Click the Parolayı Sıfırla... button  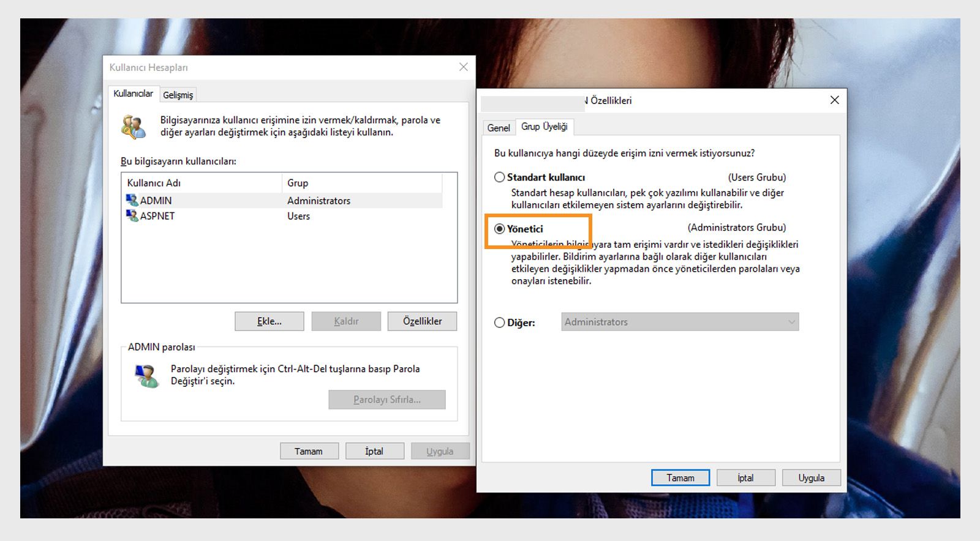pyautogui.click(x=387, y=400)
